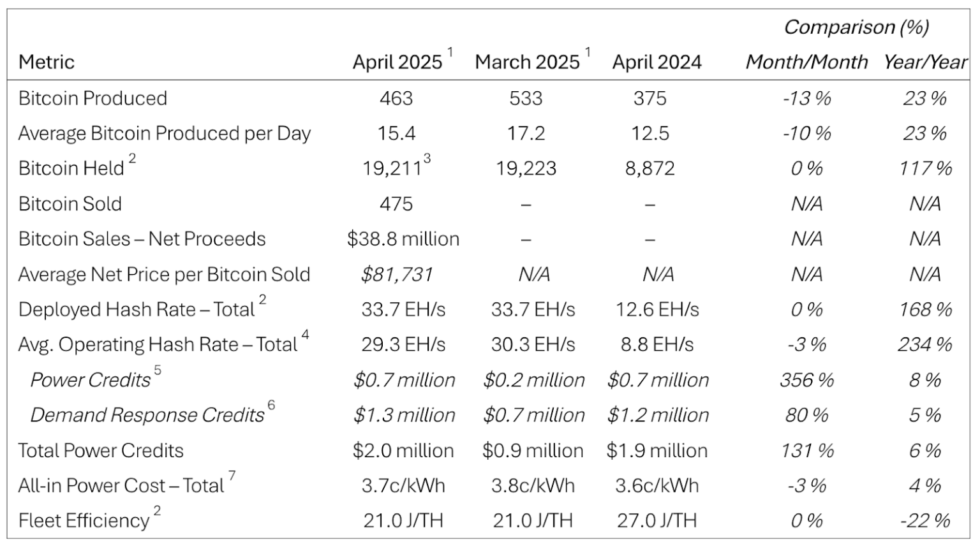Click footnote 3 beside 19,211
The height and width of the screenshot is (549, 980).
[427, 159]
